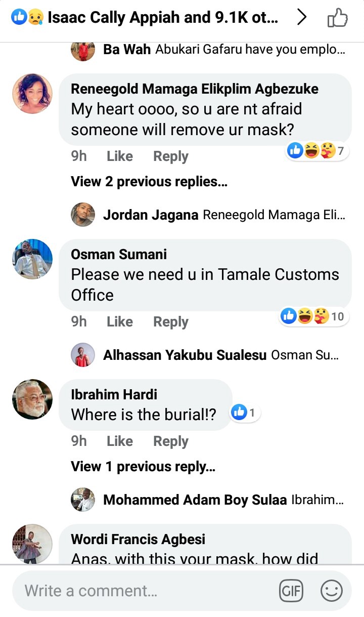
Task: Open Reneegold Mamaga's profile picture
Action: pos(32,94)
